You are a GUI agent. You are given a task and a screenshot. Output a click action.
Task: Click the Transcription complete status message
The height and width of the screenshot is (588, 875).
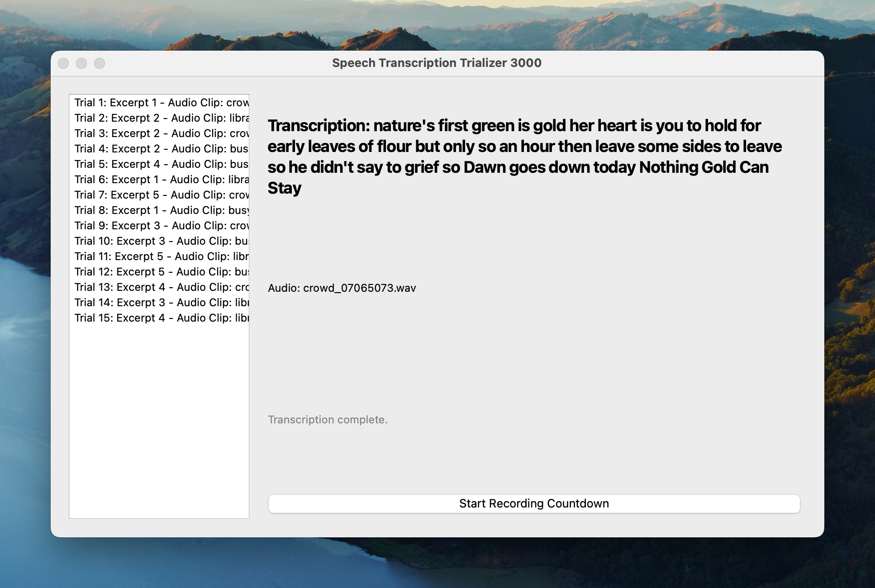(328, 419)
